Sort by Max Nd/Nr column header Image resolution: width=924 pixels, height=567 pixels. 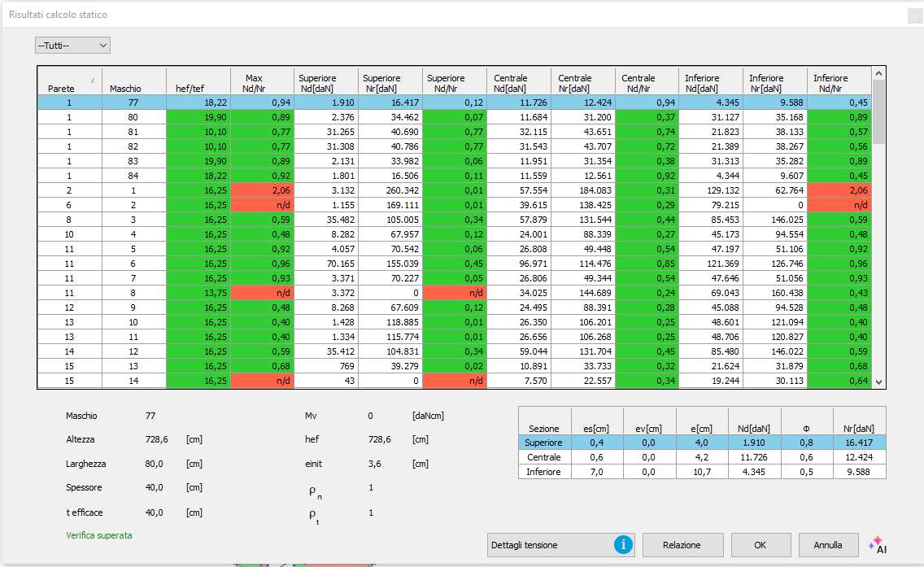(x=261, y=83)
